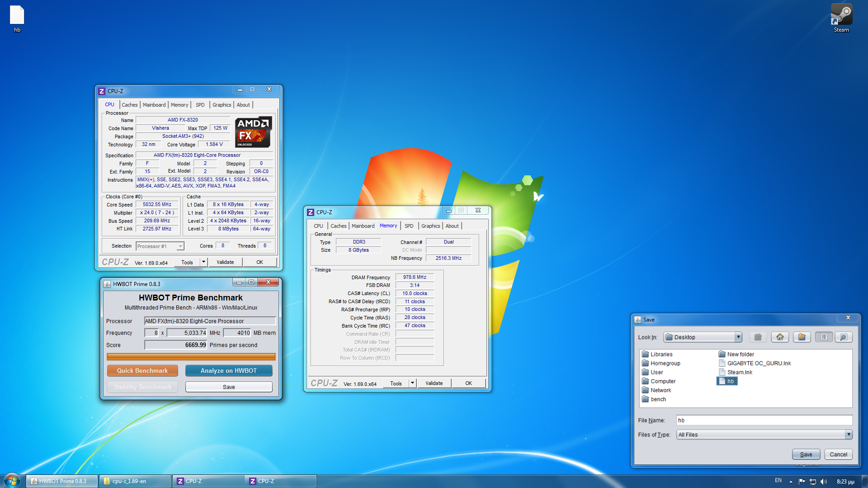Click Validate in CPU-Z memory window
This screenshot has height=488, width=868.
pyautogui.click(x=434, y=383)
